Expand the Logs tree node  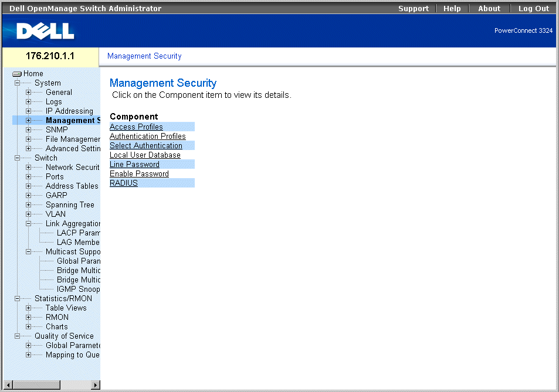point(29,102)
